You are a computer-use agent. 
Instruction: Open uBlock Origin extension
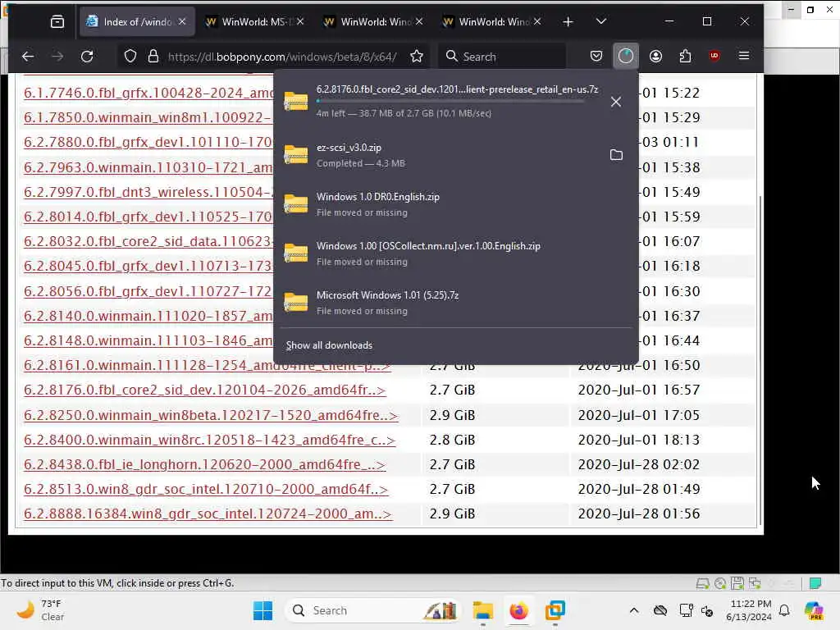click(714, 57)
